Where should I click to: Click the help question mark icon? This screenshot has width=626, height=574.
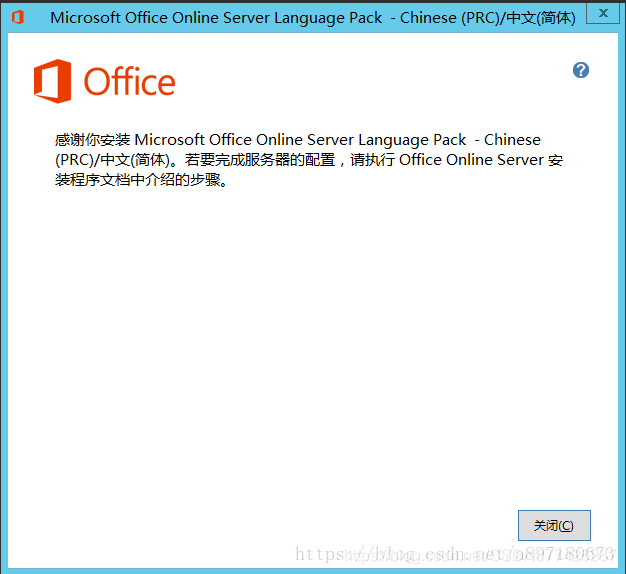pos(580,70)
